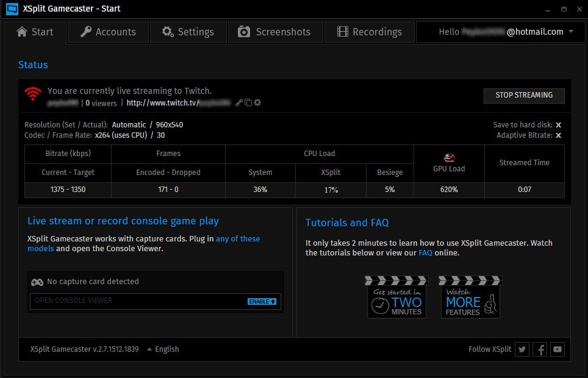Image resolution: width=588 pixels, height=378 pixels.
Task: Open the Start tab
Action: coord(35,32)
